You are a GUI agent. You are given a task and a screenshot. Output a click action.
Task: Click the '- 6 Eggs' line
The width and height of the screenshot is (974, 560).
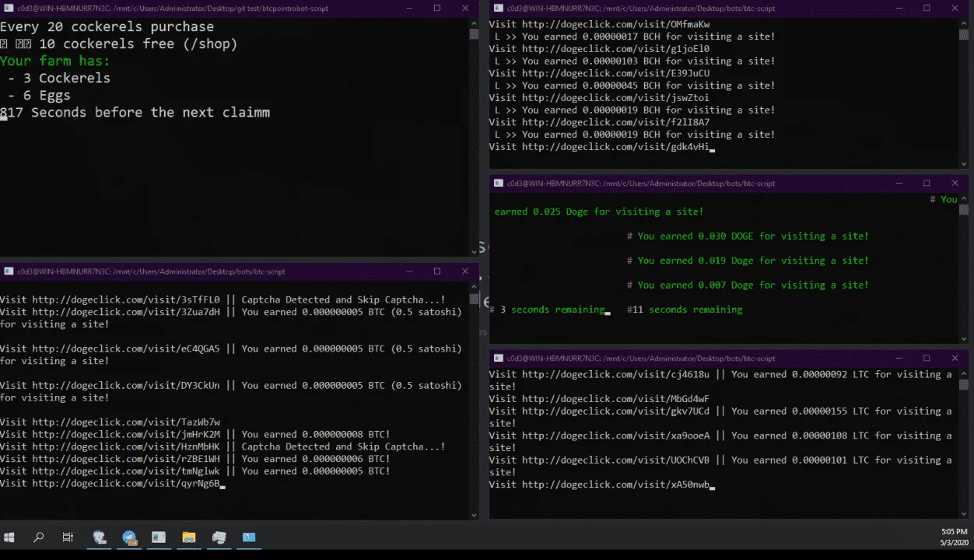click(x=40, y=95)
